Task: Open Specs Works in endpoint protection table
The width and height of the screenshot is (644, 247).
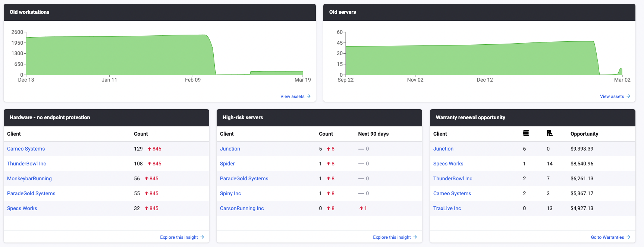Action: pos(22,208)
